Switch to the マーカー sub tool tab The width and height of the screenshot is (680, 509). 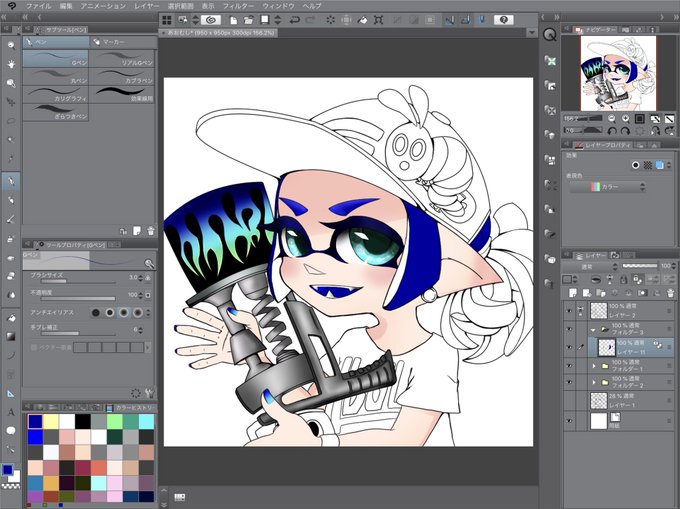123,42
